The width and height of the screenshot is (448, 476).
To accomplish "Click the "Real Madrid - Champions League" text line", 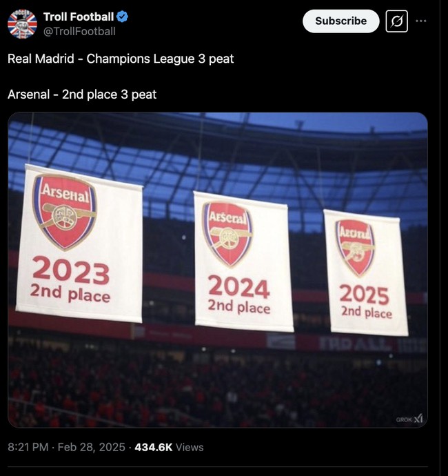I will pos(121,59).
